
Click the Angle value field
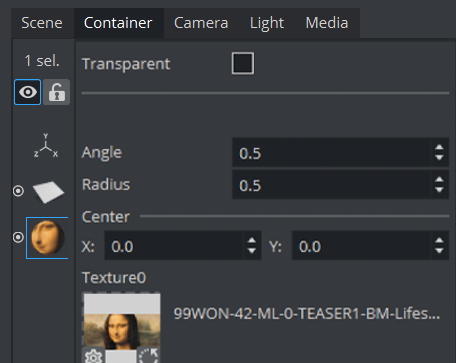tap(331, 153)
